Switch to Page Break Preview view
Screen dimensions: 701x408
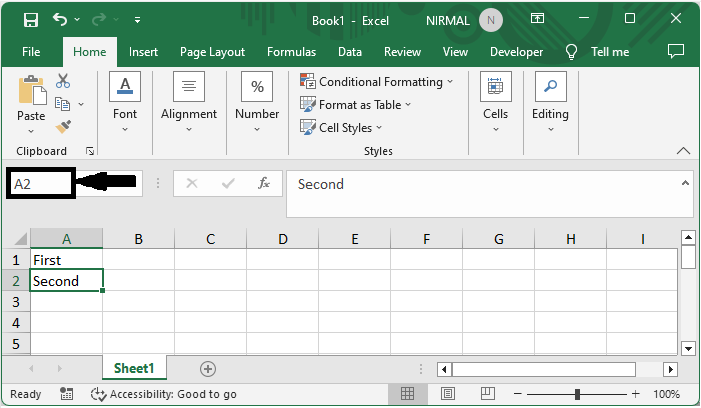pyautogui.click(x=488, y=394)
